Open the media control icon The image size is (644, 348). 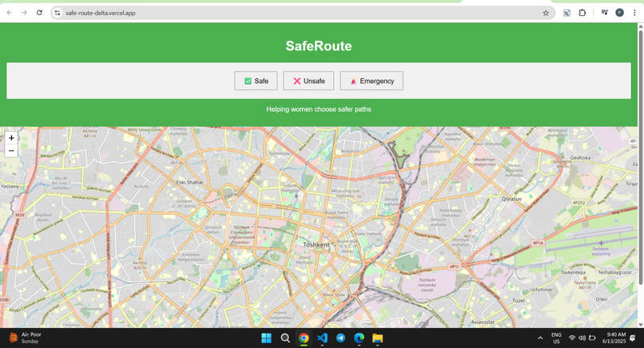click(x=605, y=13)
